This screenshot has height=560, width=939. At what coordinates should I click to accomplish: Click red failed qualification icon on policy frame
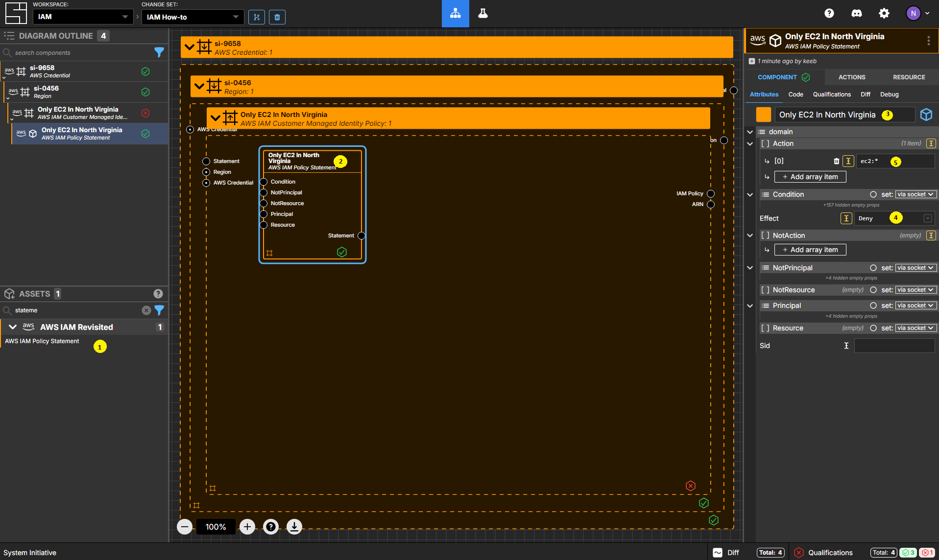click(x=691, y=486)
